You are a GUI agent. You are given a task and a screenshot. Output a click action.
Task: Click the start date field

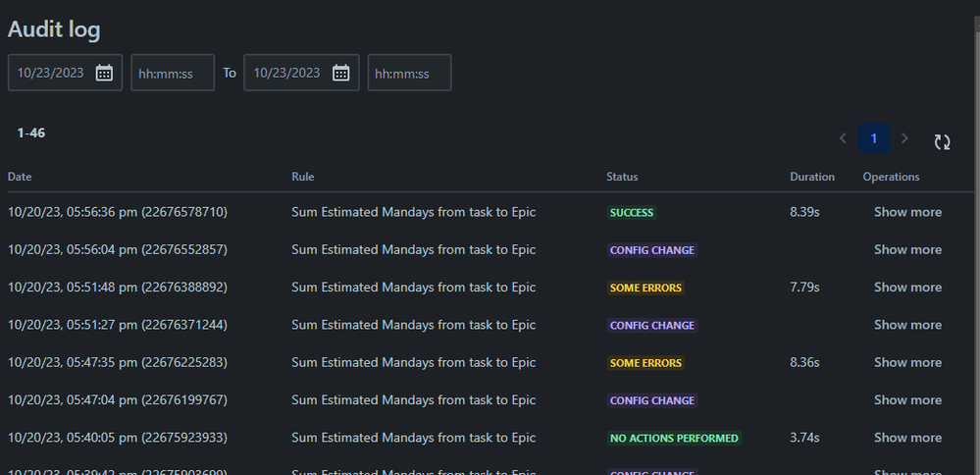coord(65,73)
